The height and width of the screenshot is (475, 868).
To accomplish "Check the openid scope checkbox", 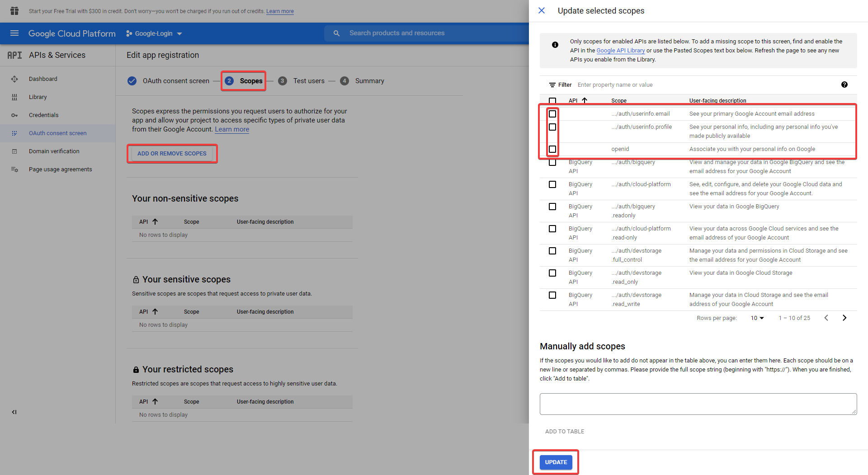I will (x=552, y=149).
